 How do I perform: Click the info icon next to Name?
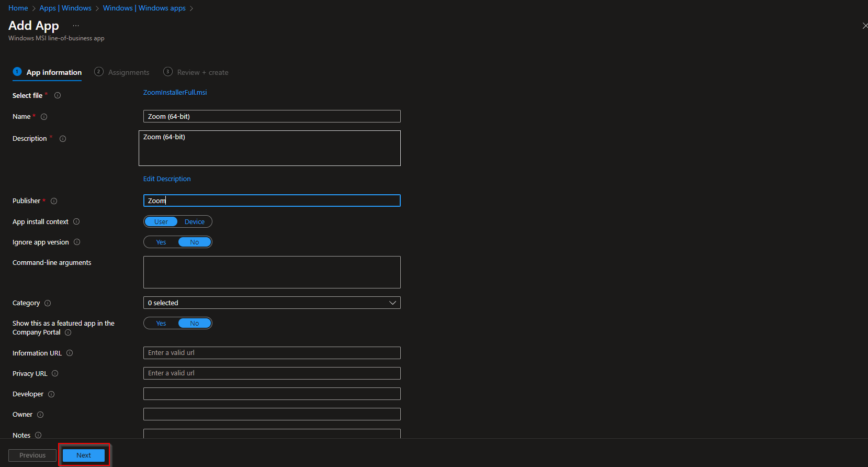44,117
